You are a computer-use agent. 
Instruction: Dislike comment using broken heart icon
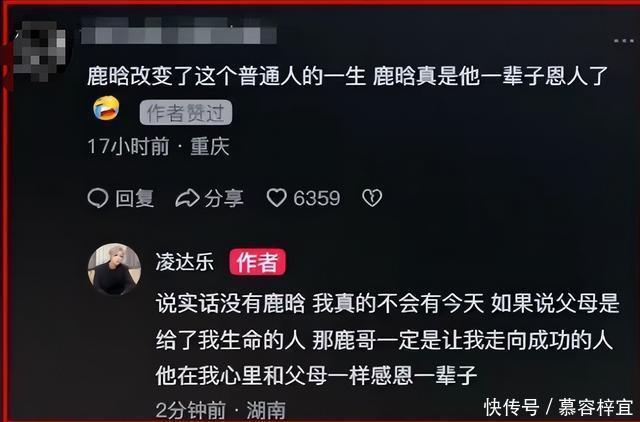coord(372,198)
